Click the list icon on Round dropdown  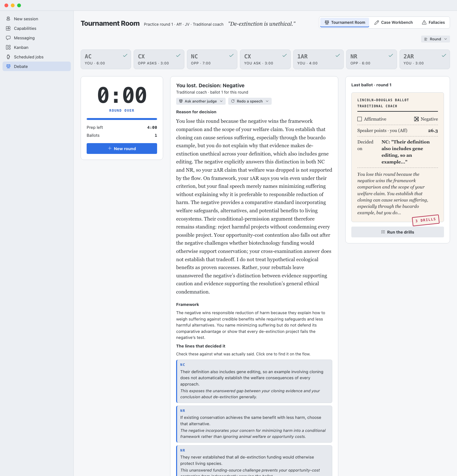[x=426, y=39]
